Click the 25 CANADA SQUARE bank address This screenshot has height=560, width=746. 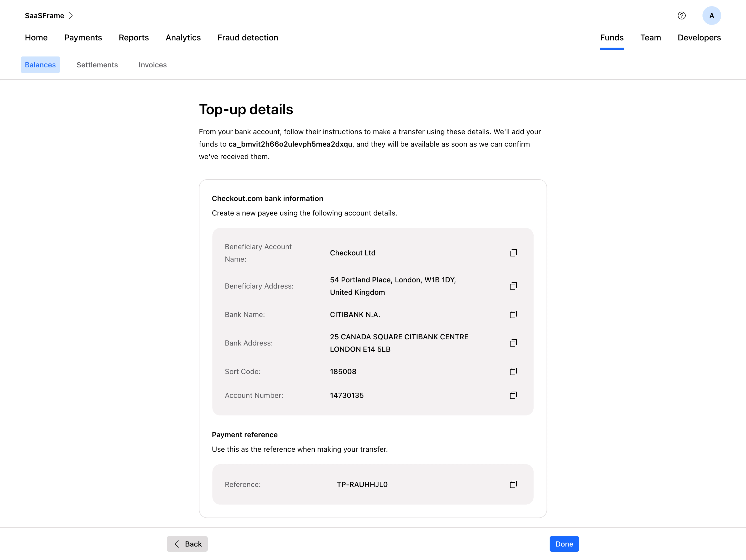tap(399, 343)
